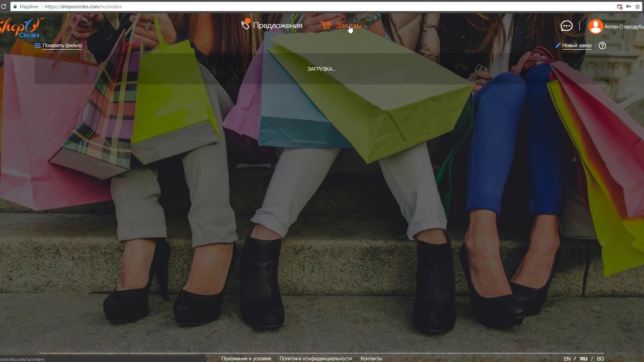644x362 pixels.
Task: Click the filter sliders icon
Action: pyautogui.click(x=38, y=45)
